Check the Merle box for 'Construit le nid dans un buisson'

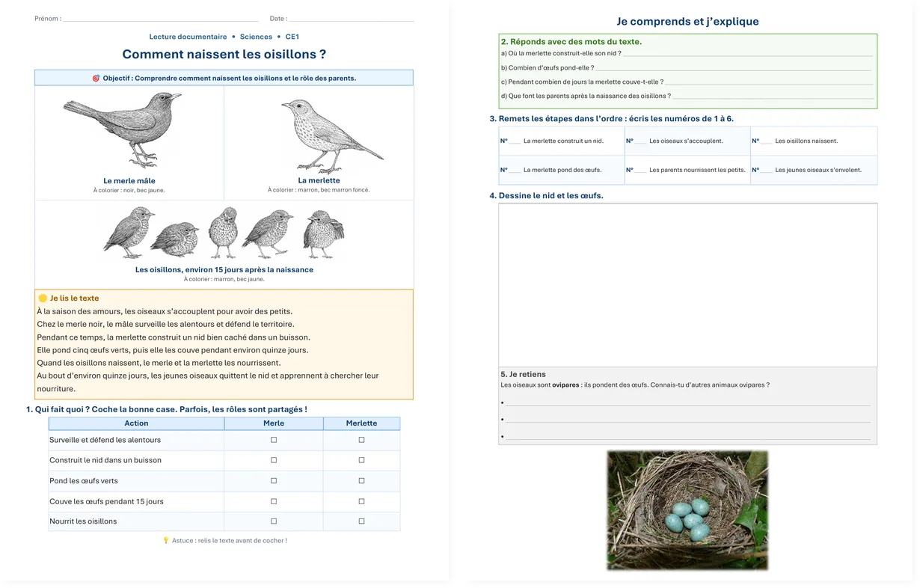click(x=274, y=460)
